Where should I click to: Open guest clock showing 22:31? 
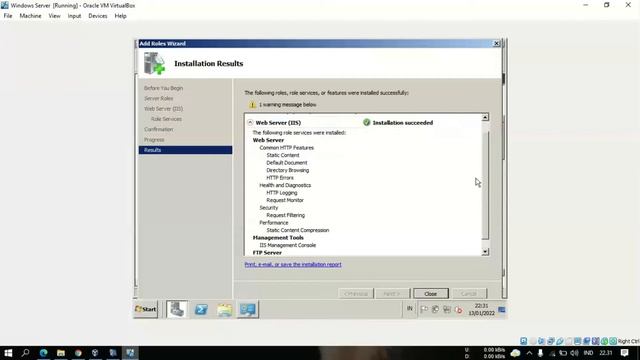[x=481, y=309]
